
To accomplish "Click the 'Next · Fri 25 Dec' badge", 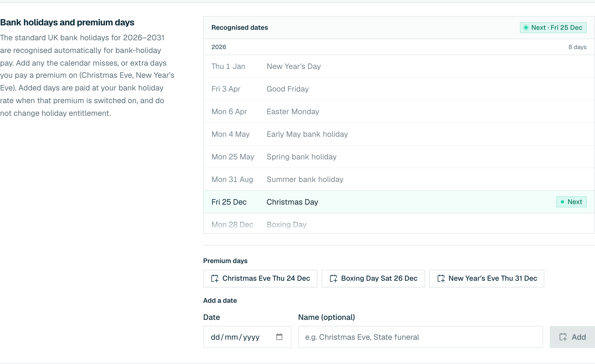I will [x=553, y=28].
